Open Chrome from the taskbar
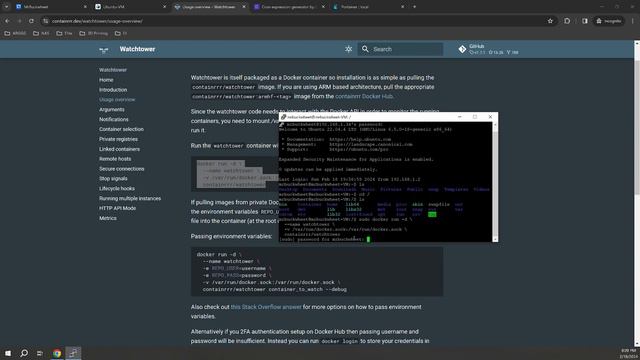 (57, 353)
